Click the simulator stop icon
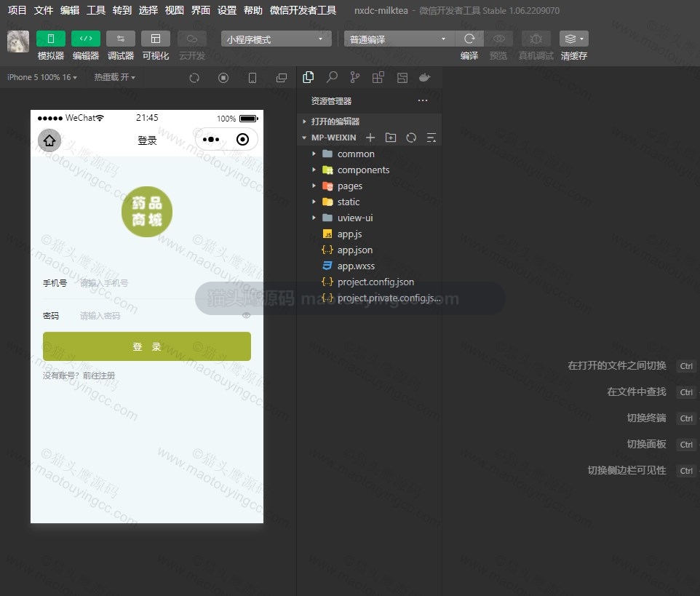Viewport: 700px width, 596px height. coord(223,78)
